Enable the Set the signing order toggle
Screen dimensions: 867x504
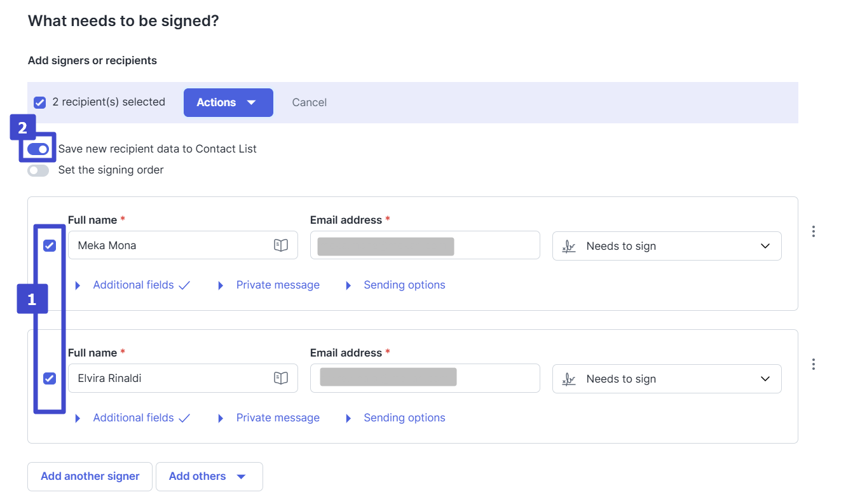[38, 170]
